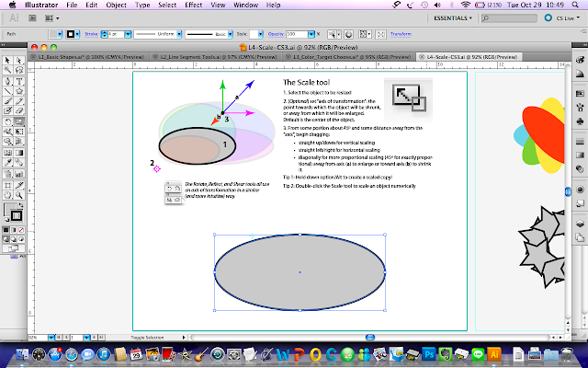Set paint mode to Color

tap(6, 230)
